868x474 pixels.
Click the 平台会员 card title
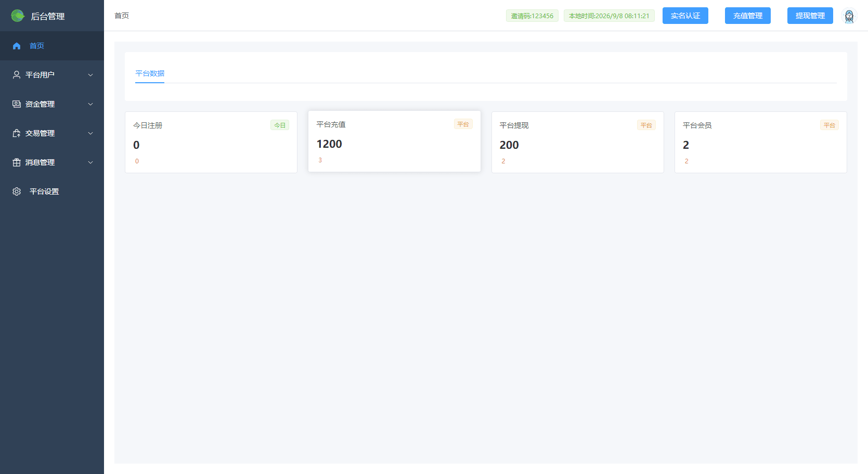pos(697,125)
